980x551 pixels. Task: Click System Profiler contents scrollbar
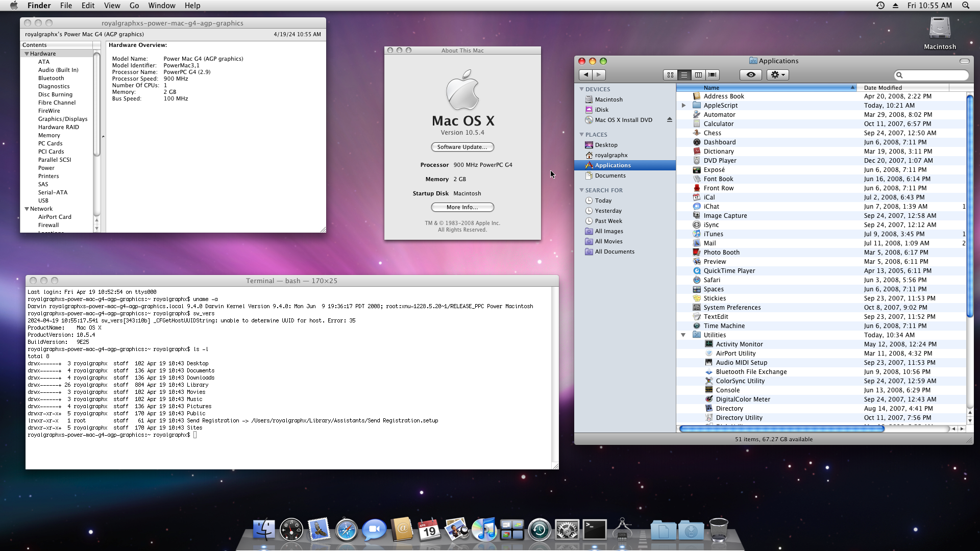click(96, 105)
